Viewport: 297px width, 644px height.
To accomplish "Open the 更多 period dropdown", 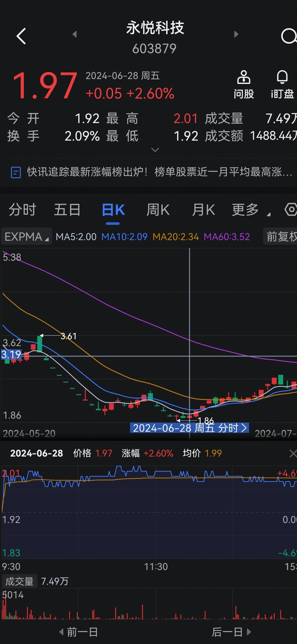I will click(x=251, y=210).
